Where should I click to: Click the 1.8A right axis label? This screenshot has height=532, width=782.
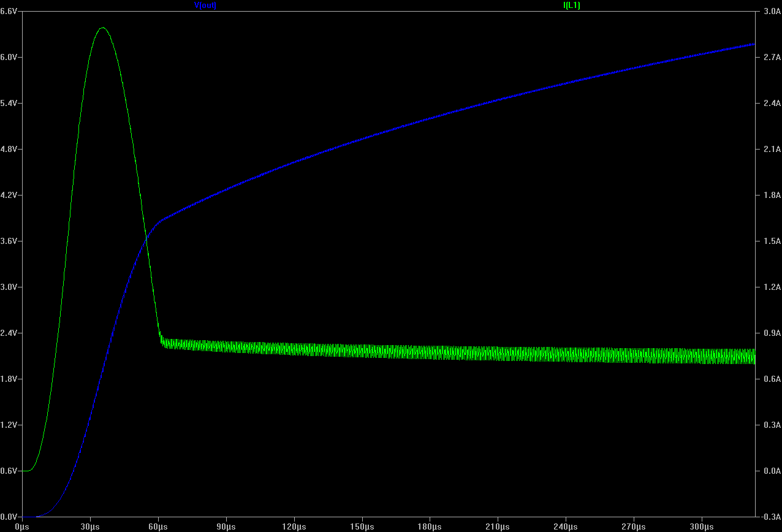click(x=772, y=196)
